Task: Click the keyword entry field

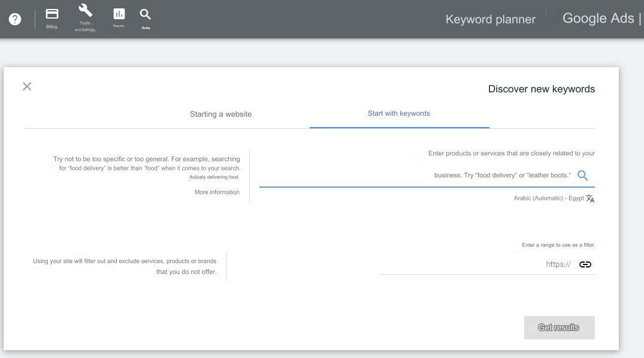Action: pyautogui.click(x=419, y=175)
